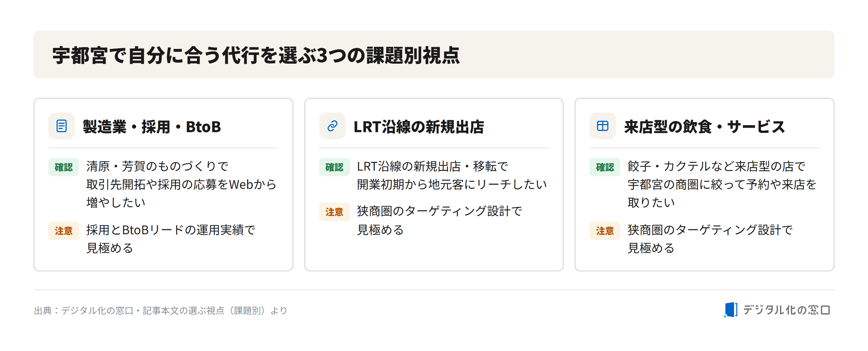Viewport: 868px width, 351px height.
Task: Click the document icon beside 製造業・採用・BtoB
Action: pos(62,126)
